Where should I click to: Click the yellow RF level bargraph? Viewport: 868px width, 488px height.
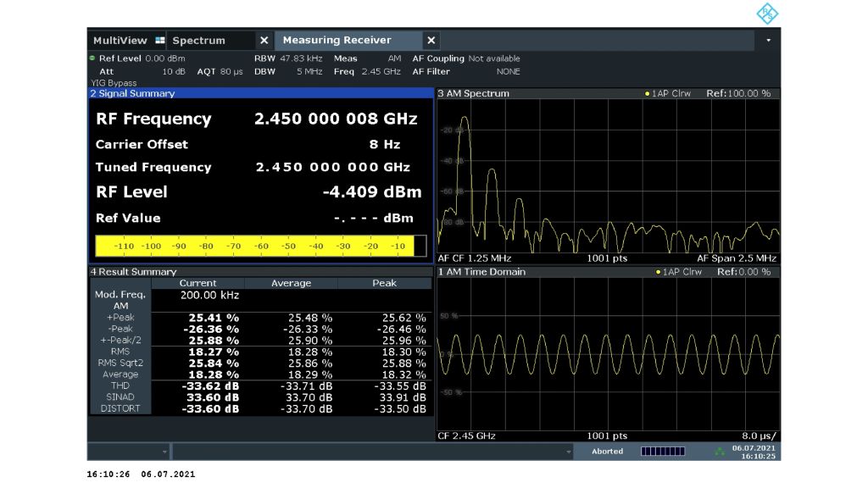click(x=254, y=246)
